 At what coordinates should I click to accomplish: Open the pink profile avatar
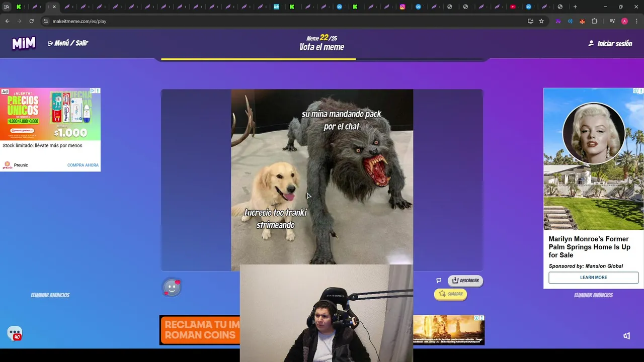coord(624,21)
